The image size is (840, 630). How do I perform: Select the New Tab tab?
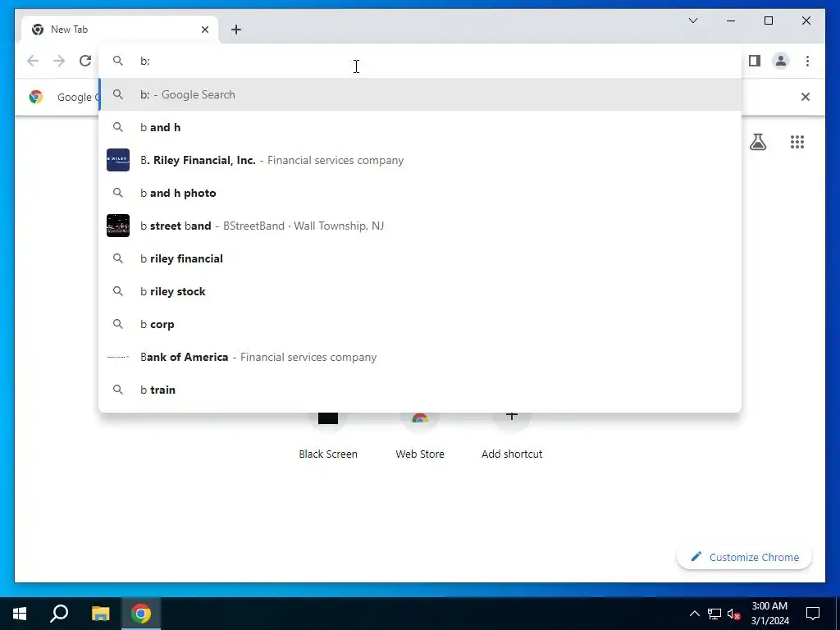pyautogui.click(x=119, y=30)
